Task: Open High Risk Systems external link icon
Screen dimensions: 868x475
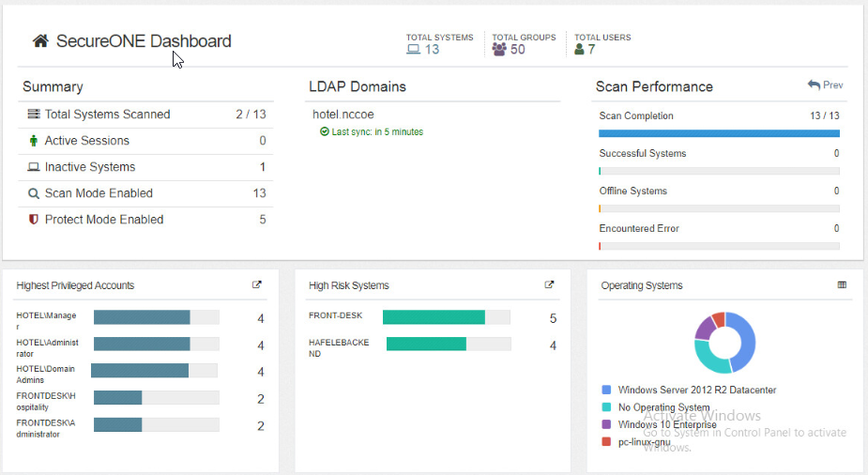Action: click(x=550, y=285)
